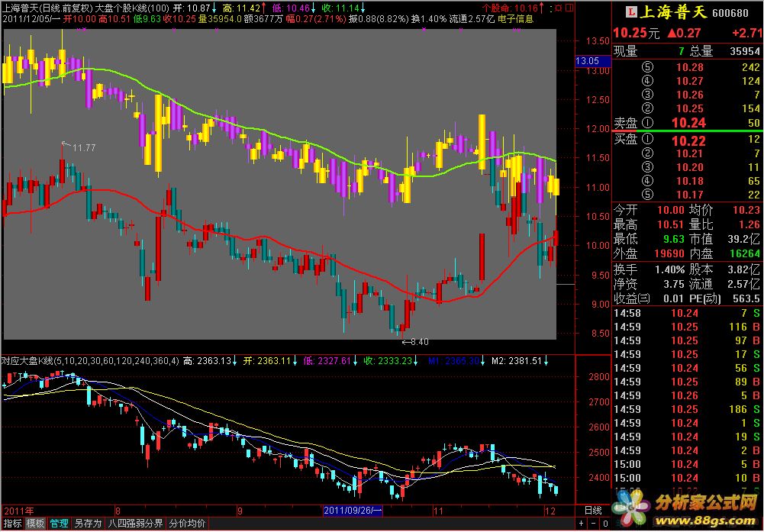Viewport: 764px width, 532px height.
Task: Click 股本 value 3.82亿
Action: (744, 269)
